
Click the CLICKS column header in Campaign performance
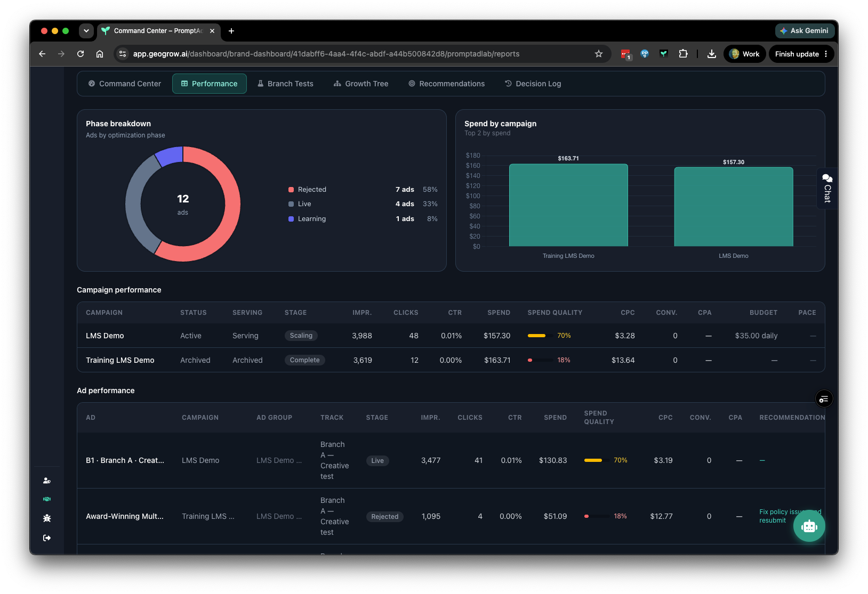(406, 313)
